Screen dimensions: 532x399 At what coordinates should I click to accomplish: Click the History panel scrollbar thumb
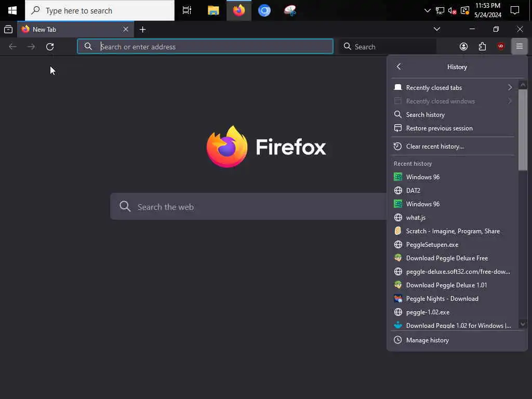(523, 129)
